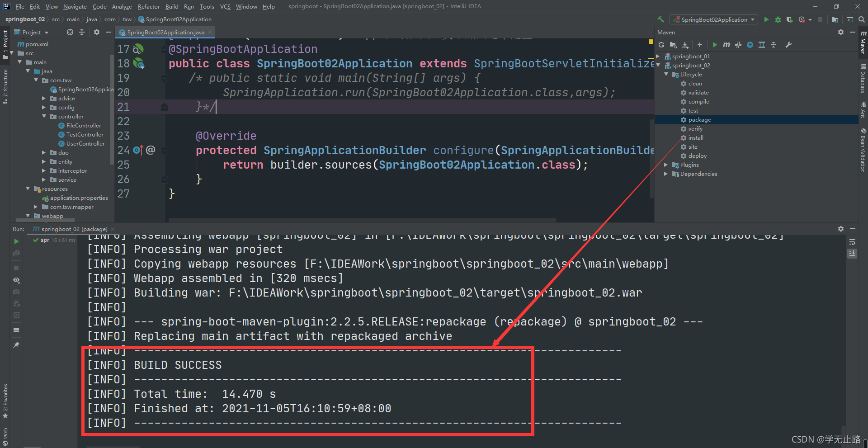This screenshot has width=868, height=448.
Task: Open Project Structure icon in top toolbar
Action: [x=835, y=19]
